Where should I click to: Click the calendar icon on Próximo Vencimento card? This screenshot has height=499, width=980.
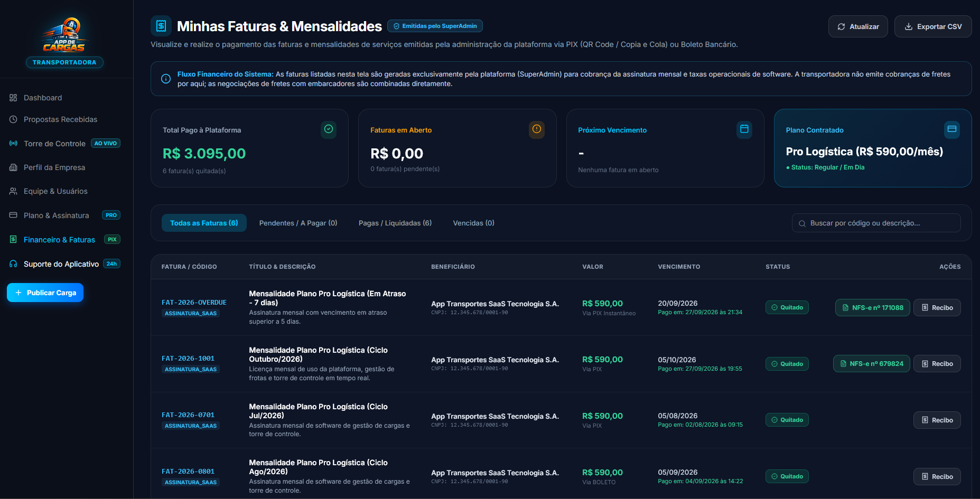744,129
